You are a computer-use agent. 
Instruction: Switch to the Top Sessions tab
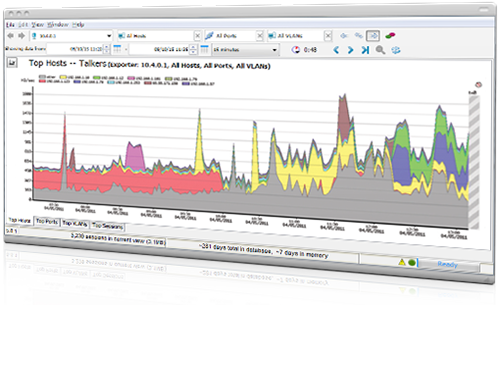point(108,226)
